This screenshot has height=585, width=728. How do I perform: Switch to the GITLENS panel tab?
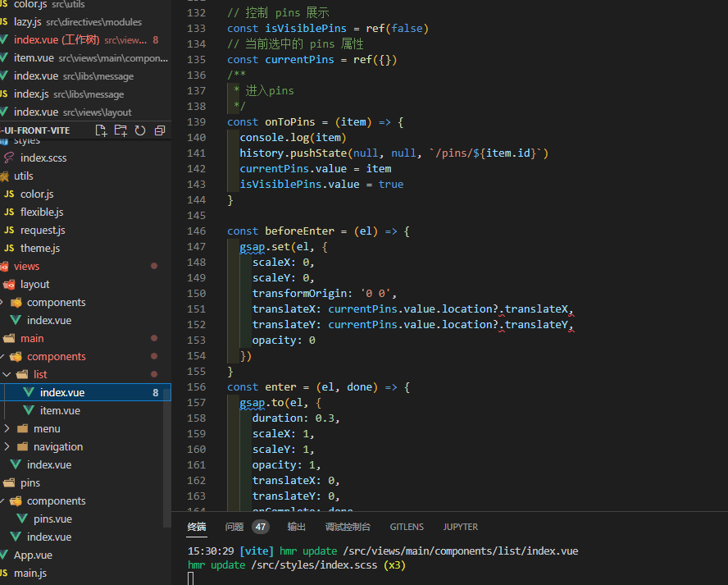tap(407, 527)
